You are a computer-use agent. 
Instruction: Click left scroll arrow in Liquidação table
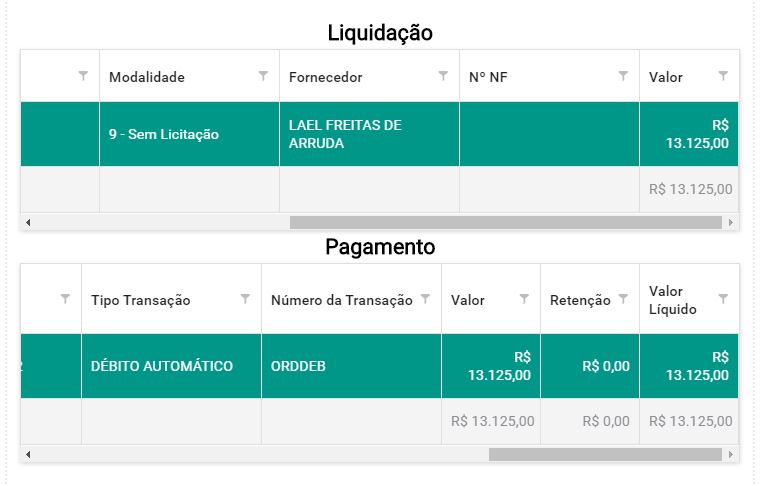pos(28,223)
